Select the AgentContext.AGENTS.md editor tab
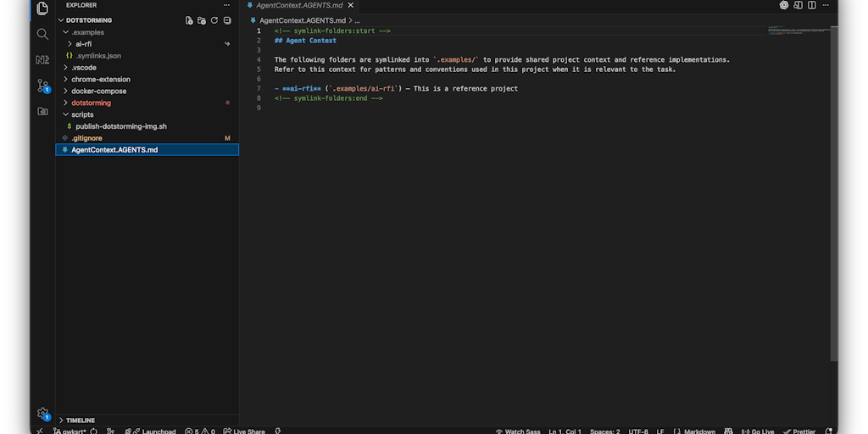The height and width of the screenshot is (434, 868). 299,5
